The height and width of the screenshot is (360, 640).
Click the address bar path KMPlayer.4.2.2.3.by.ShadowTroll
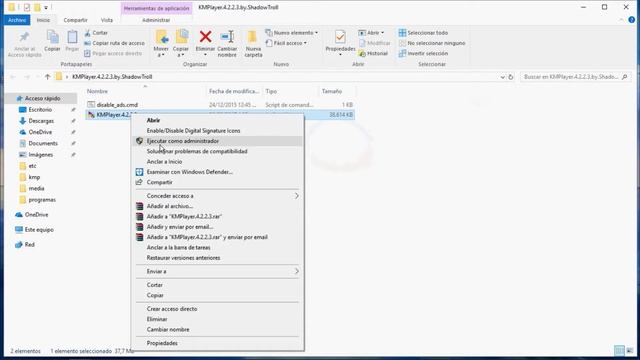112,77
